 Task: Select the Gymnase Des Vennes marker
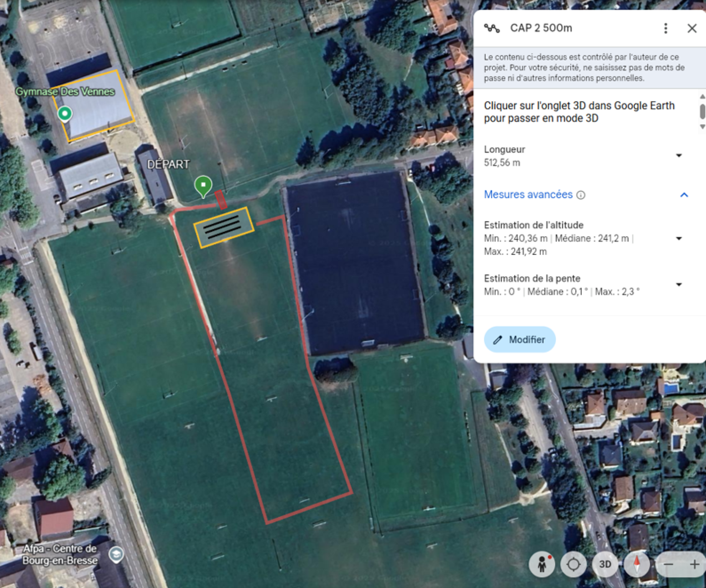(65, 113)
